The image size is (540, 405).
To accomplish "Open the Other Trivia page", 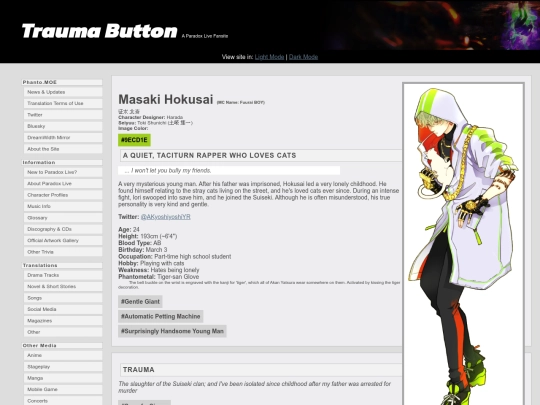I will pos(63,252).
